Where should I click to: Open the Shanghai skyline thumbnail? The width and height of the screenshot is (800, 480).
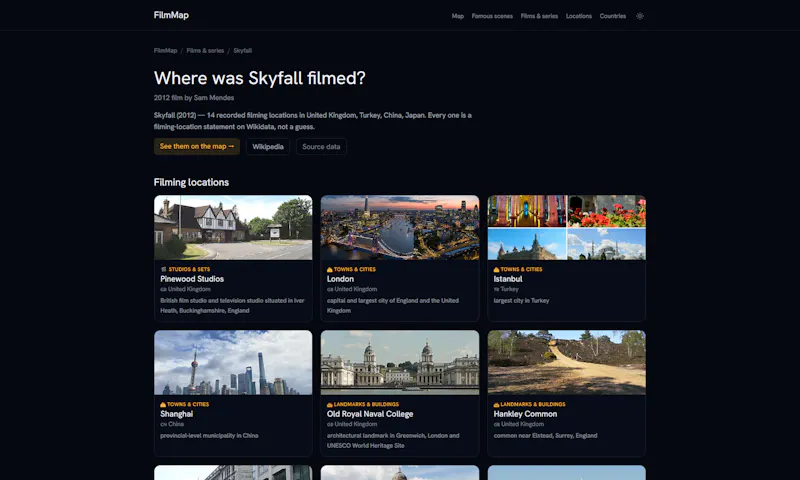(x=233, y=362)
